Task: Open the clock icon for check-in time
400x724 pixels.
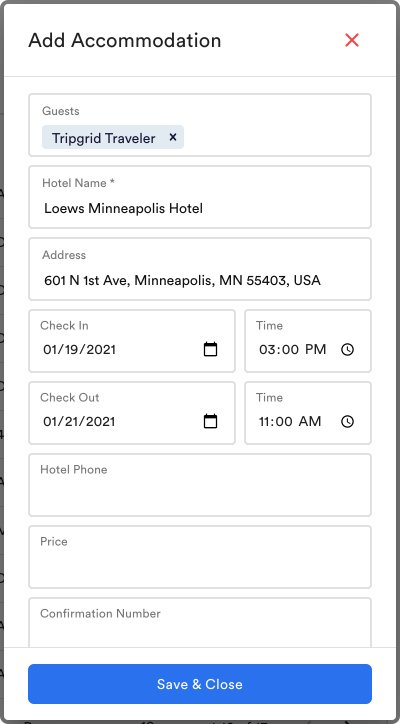Action: [347, 350]
